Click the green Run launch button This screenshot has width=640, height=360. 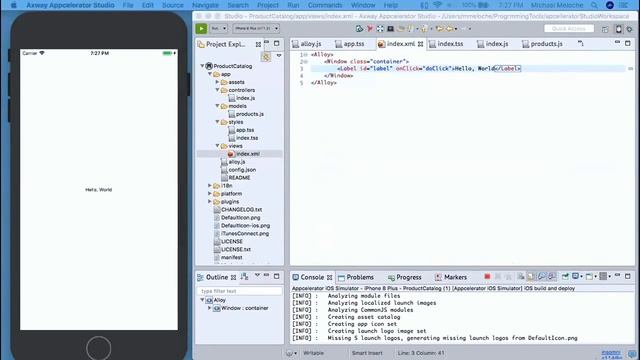(201, 29)
